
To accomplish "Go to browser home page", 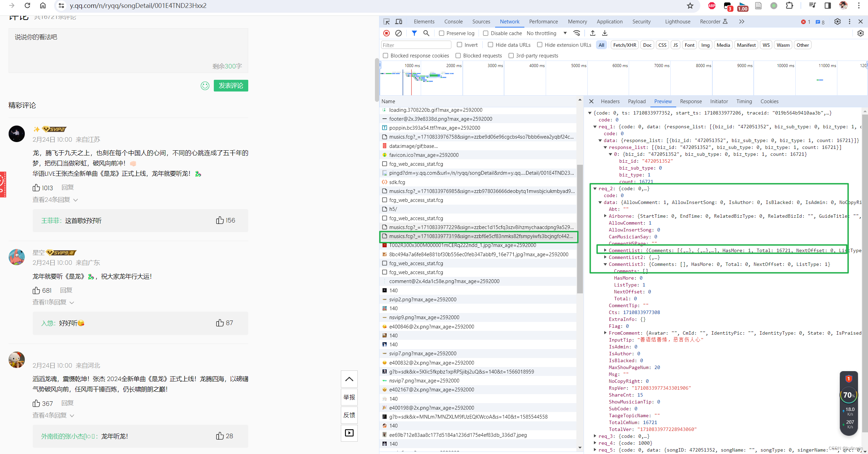I will point(43,6).
